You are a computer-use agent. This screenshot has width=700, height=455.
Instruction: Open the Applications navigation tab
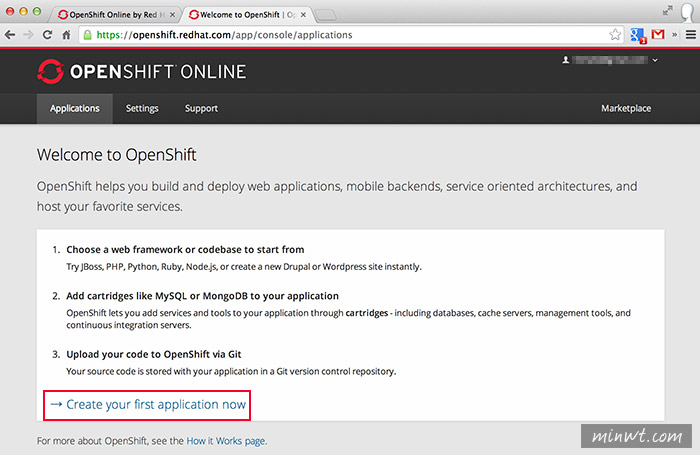tap(75, 109)
